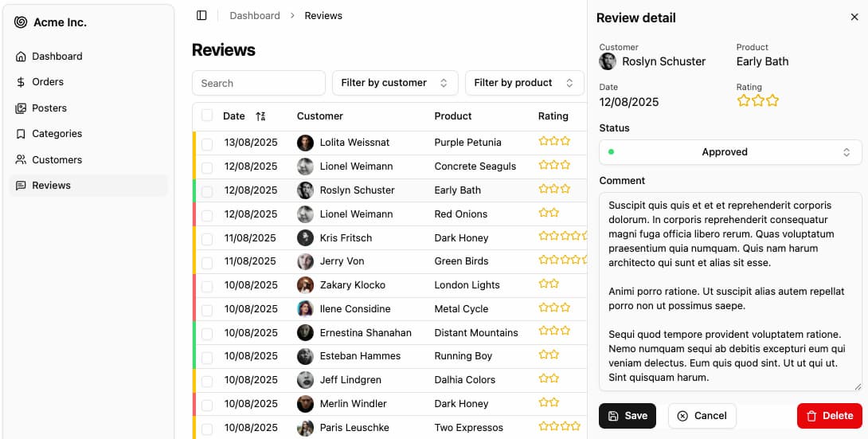Click the Categories bookmark icon

21,134
